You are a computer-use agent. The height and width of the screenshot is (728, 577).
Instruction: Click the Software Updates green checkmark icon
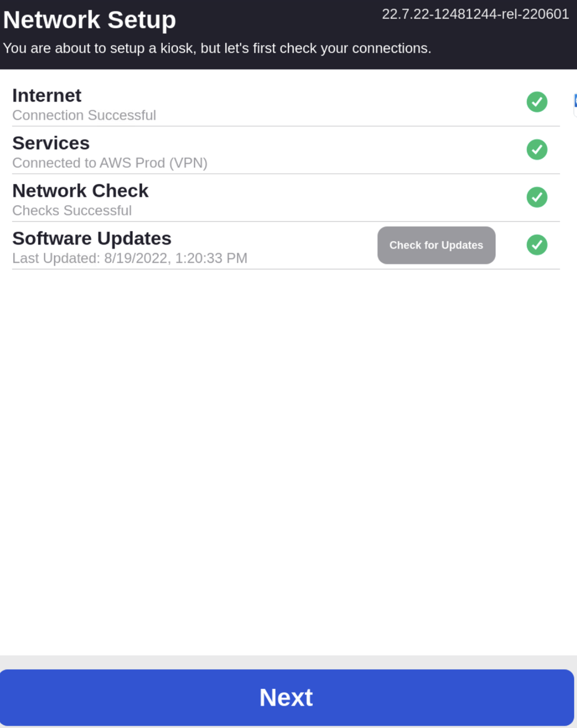click(x=537, y=245)
